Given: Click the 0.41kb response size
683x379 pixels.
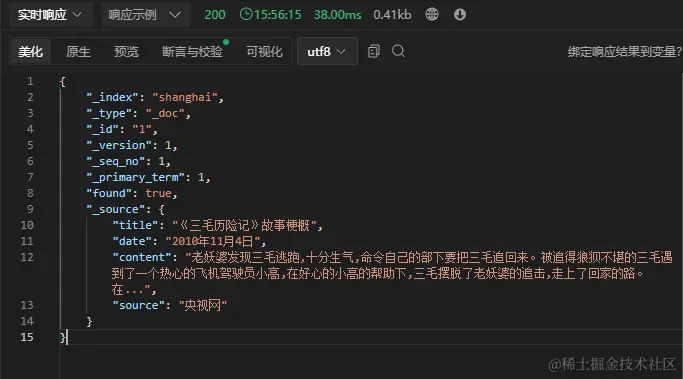Looking at the screenshot, I should pos(392,15).
